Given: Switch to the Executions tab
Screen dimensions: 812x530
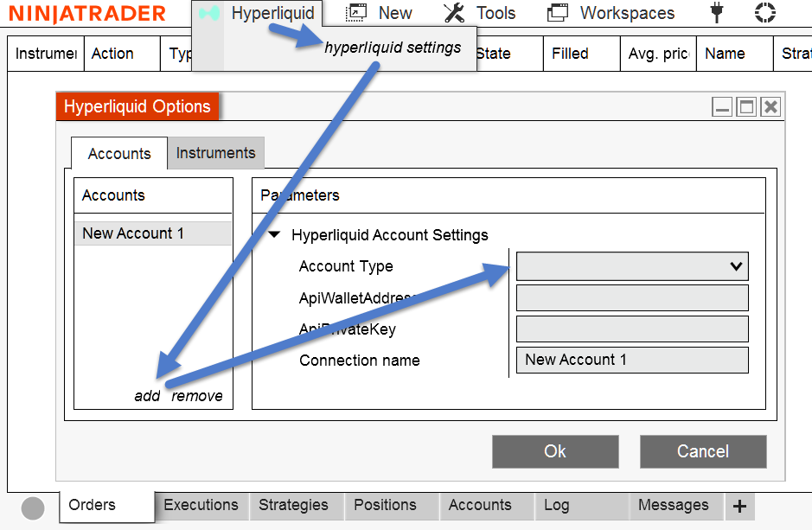Looking at the screenshot, I should 201,505.
